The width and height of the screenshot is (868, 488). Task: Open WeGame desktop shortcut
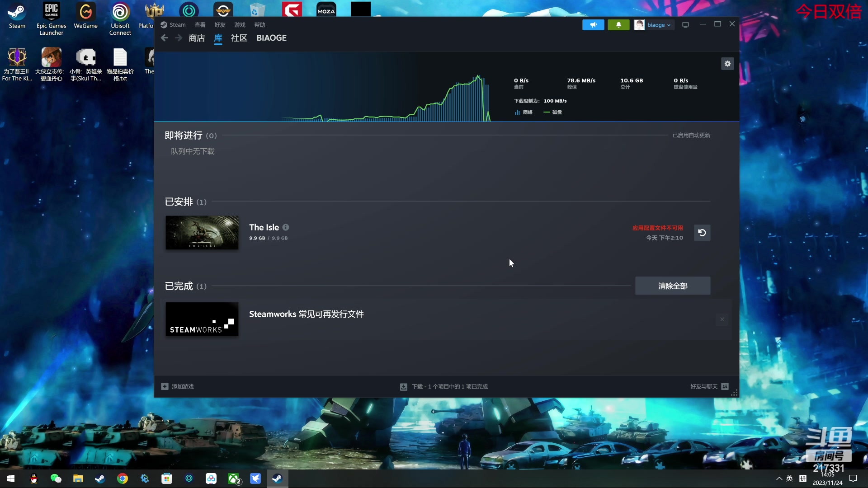tap(86, 16)
